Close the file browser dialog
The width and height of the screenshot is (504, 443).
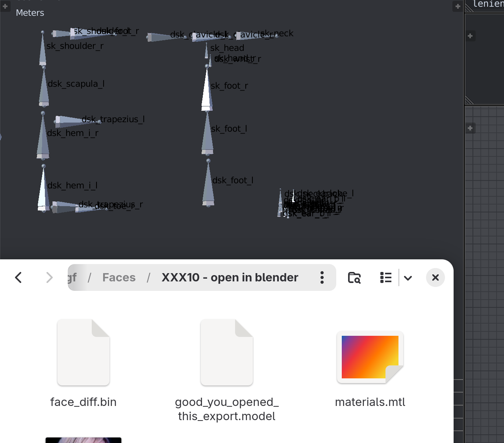coord(435,277)
